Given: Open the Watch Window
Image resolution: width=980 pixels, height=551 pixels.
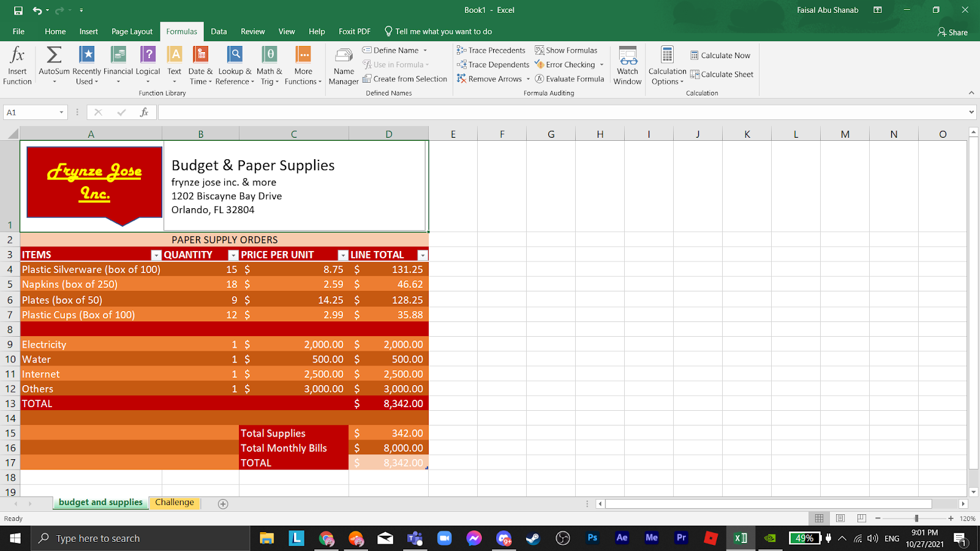Looking at the screenshot, I should click(628, 66).
